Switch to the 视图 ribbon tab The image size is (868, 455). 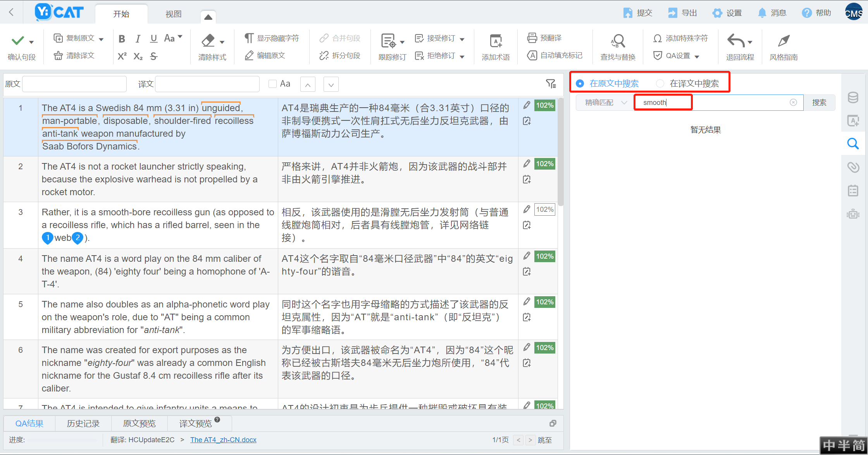coord(173,14)
